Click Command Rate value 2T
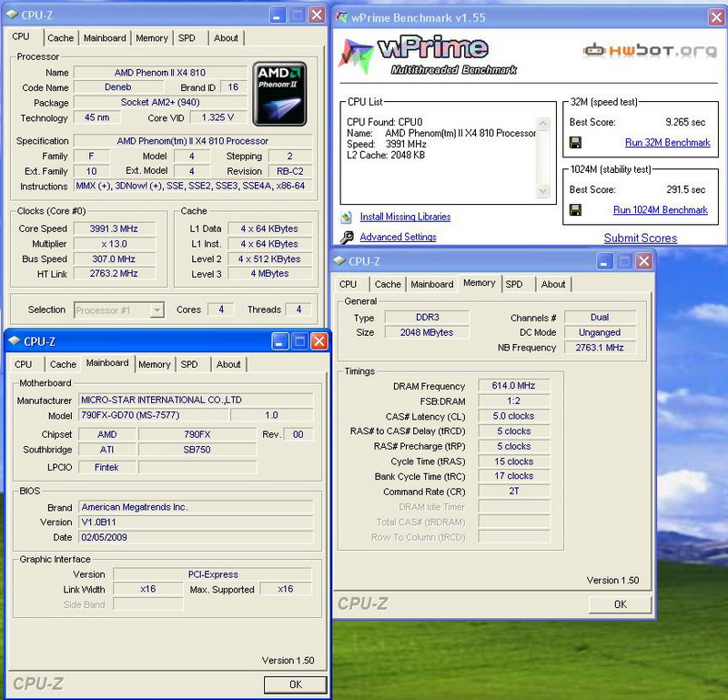 (x=513, y=491)
